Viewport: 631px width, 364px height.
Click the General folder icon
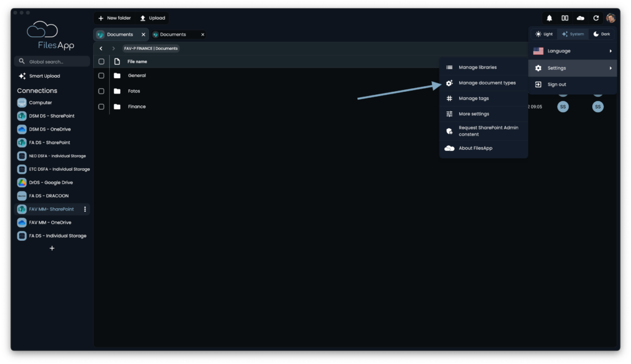point(117,76)
